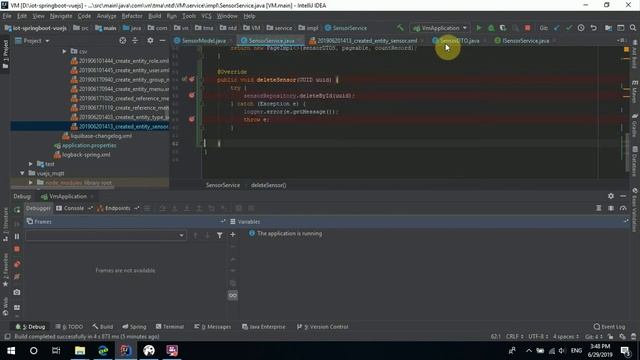This screenshot has height=360, width=640.
Task: Click the CRLF line separator status
Action: [x=514, y=337]
